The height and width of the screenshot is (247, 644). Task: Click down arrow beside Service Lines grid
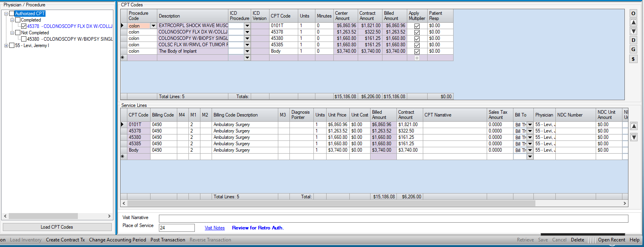(x=634, y=137)
